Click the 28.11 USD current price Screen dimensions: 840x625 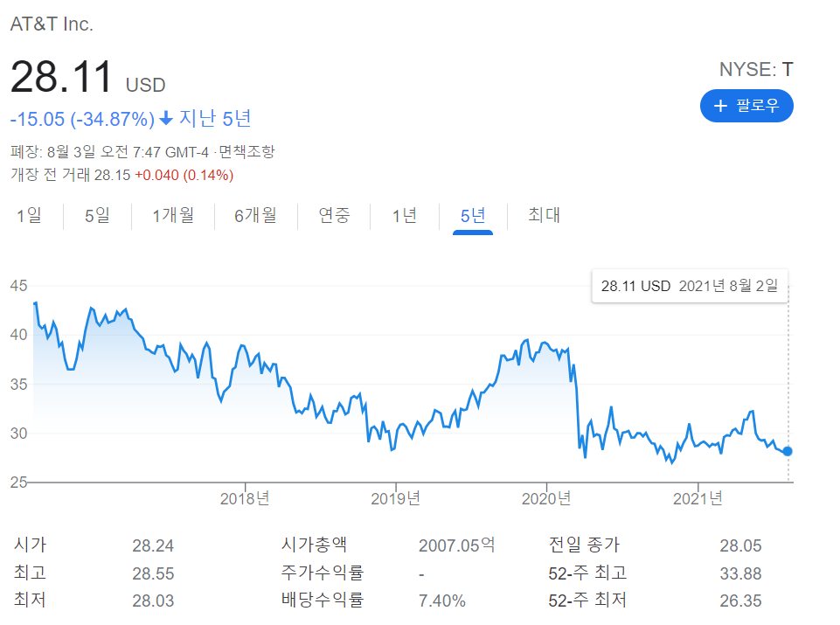(x=88, y=77)
